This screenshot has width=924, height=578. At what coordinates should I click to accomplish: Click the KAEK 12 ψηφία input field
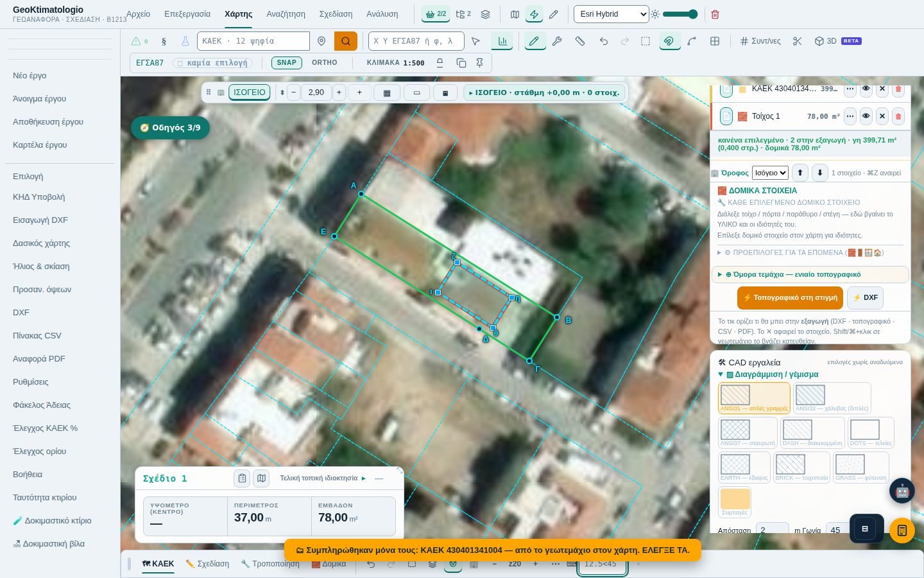click(253, 41)
